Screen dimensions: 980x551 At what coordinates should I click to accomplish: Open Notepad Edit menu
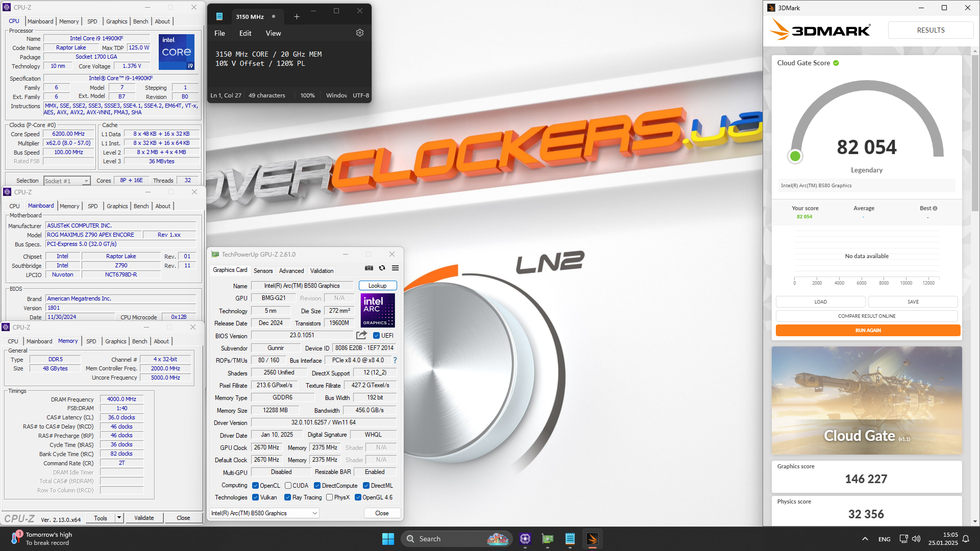[246, 33]
